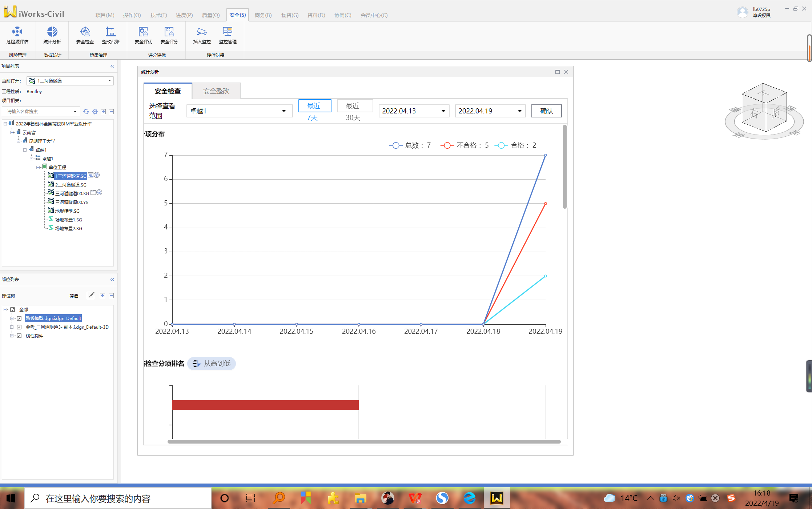Image resolution: width=812 pixels, height=509 pixels.
Task: Open 当前打开 project dropdown
Action: (70, 81)
